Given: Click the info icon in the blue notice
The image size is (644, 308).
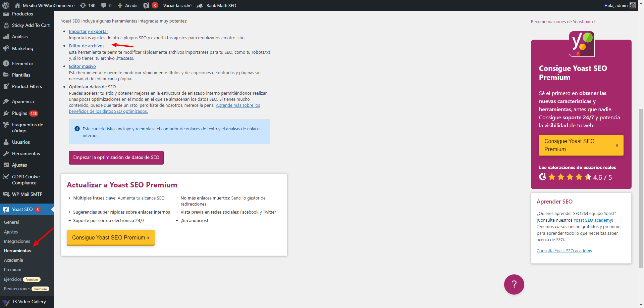Looking at the screenshot, I should pyautogui.click(x=77, y=129).
